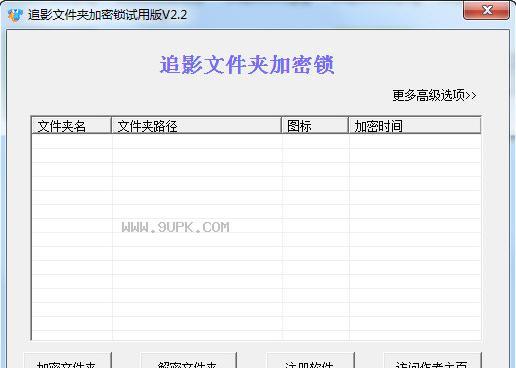
Task: Click the 图标 column header
Action: (315, 126)
